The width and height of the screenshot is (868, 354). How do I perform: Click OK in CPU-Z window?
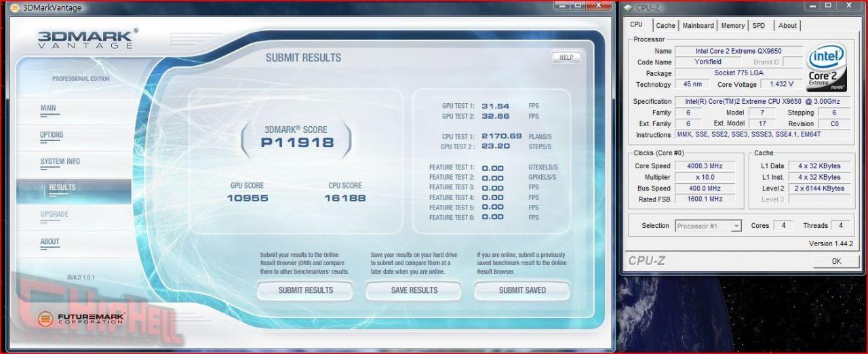click(836, 261)
